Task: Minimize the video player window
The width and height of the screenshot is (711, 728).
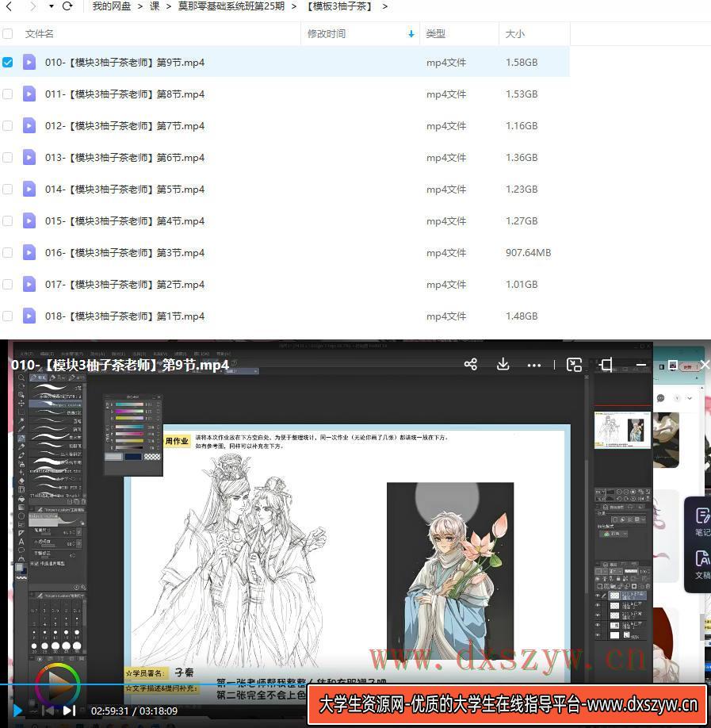Action: pyautogui.click(x=641, y=365)
